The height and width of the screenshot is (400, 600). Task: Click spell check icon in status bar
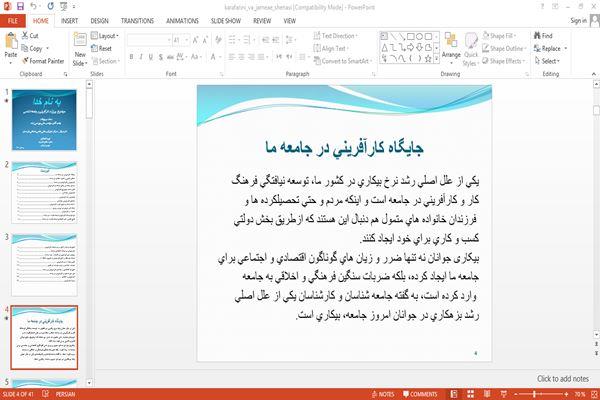tap(45, 394)
